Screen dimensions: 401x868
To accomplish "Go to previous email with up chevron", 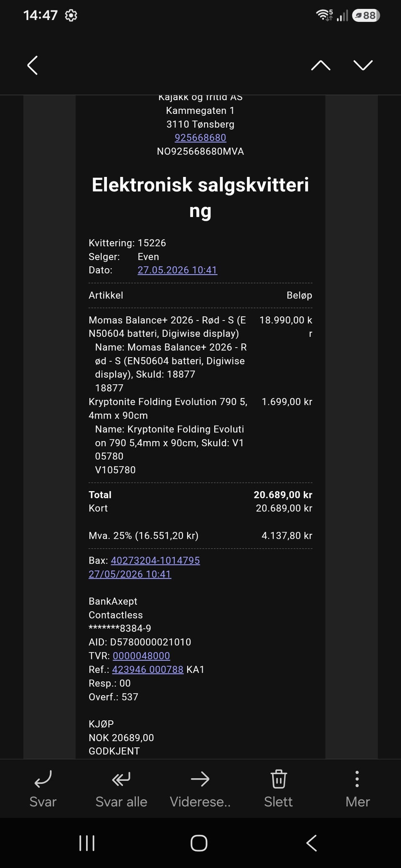I will point(321,65).
